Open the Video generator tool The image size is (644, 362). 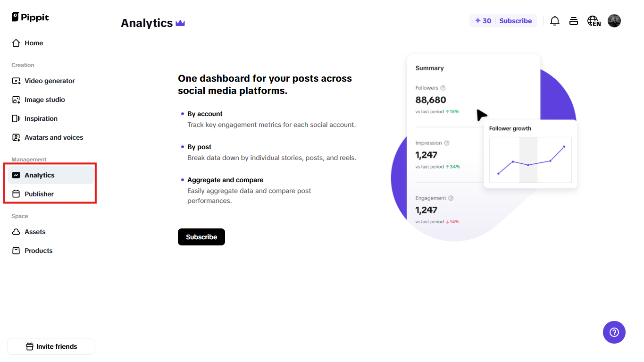49,81
